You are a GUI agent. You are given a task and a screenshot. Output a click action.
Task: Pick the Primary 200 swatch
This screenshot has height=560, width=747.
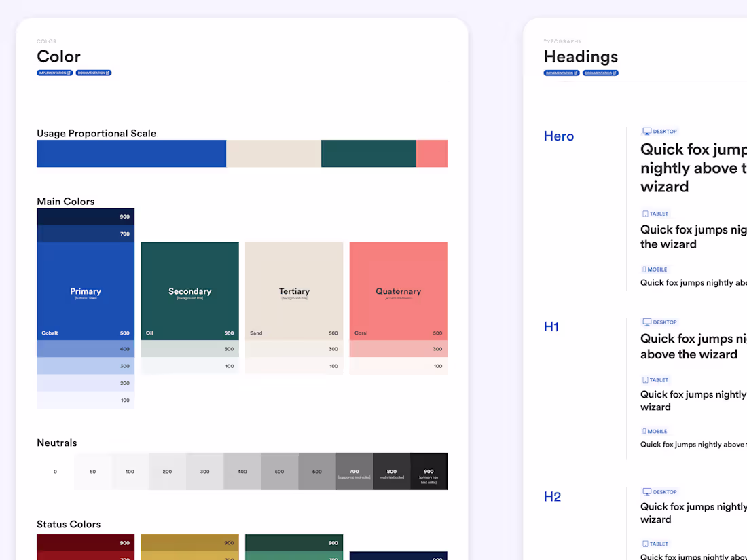click(86, 383)
